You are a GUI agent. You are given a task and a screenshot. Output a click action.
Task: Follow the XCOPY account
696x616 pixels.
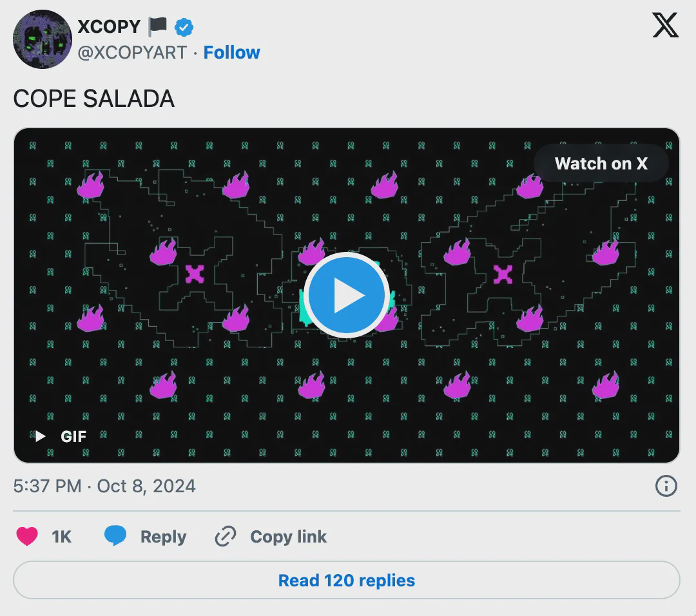[x=232, y=53]
